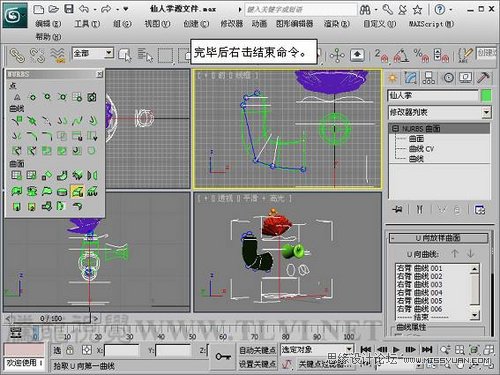Open the 修改器 menu
This screenshot has width=500, height=375.
(232, 24)
